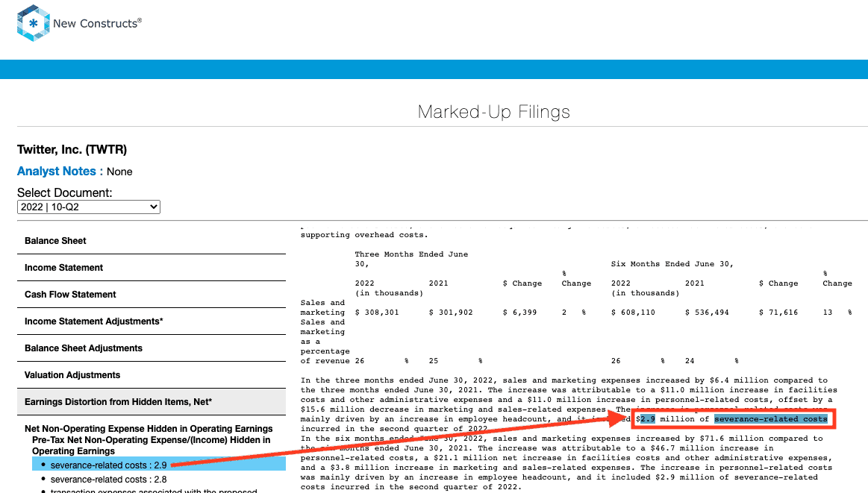Open the Income Statement section

(152, 268)
